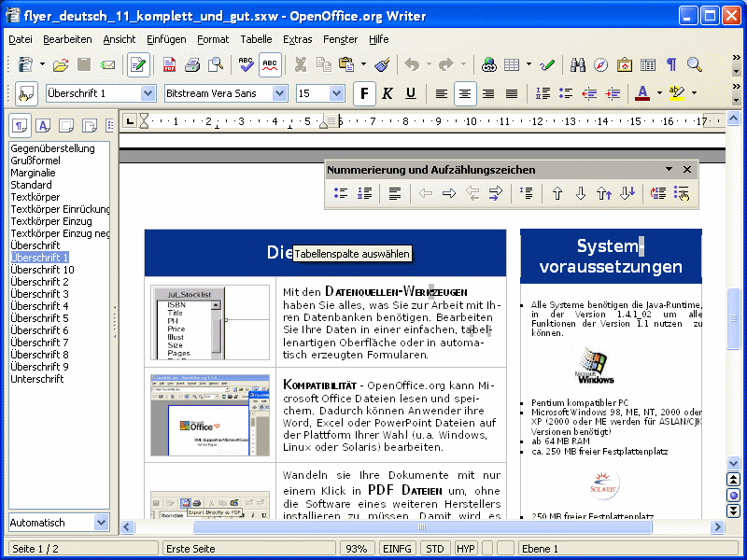Open font color dropdown arrow
The width and height of the screenshot is (747, 560).
[659, 93]
